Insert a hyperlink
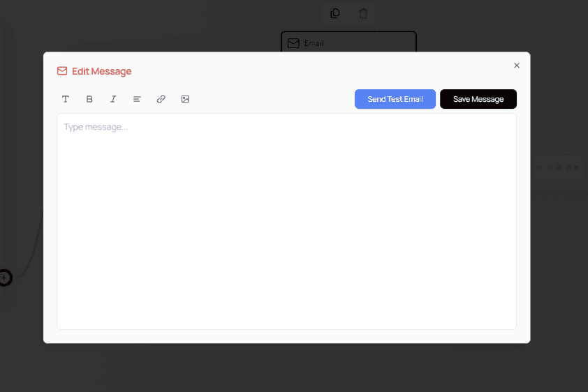The height and width of the screenshot is (392, 588). (161, 99)
